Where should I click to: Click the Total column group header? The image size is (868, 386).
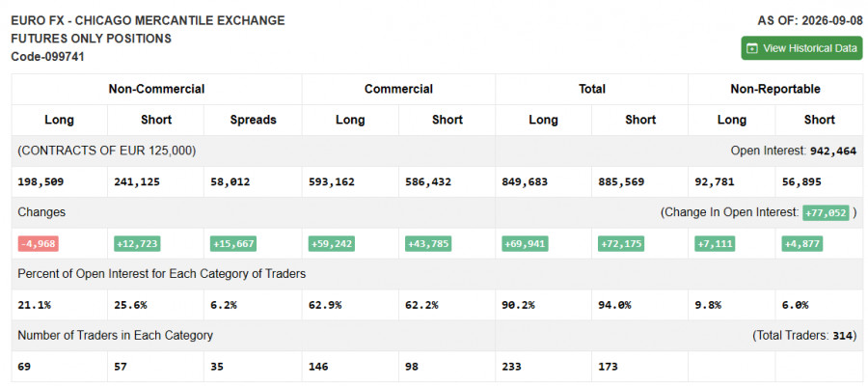coord(592,89)
